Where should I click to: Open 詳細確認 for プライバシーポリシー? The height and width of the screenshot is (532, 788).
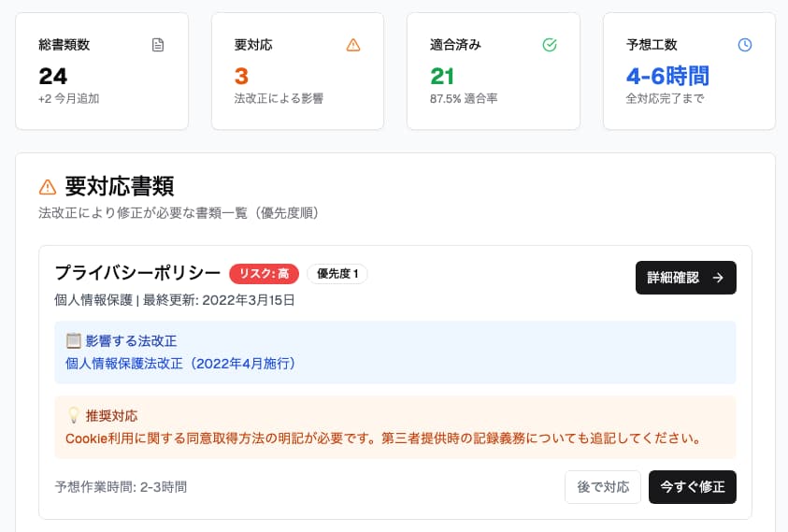(685, 278)
